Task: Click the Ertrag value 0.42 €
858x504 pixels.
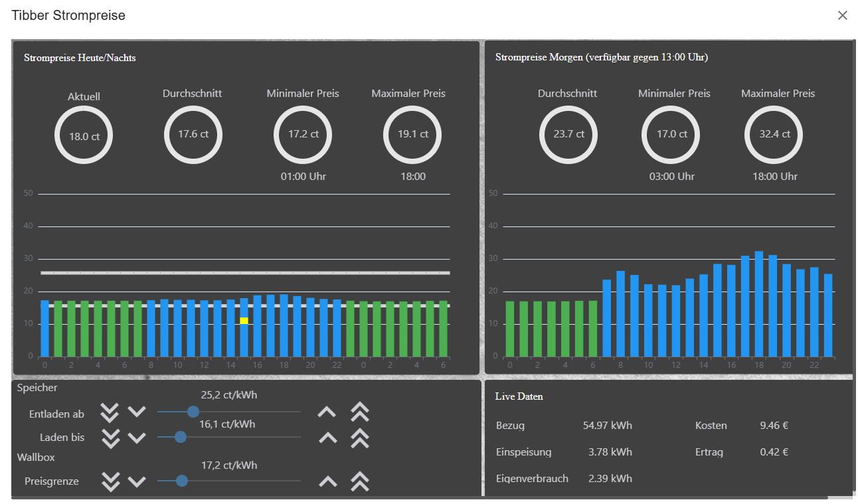Action: pos(774,452)
